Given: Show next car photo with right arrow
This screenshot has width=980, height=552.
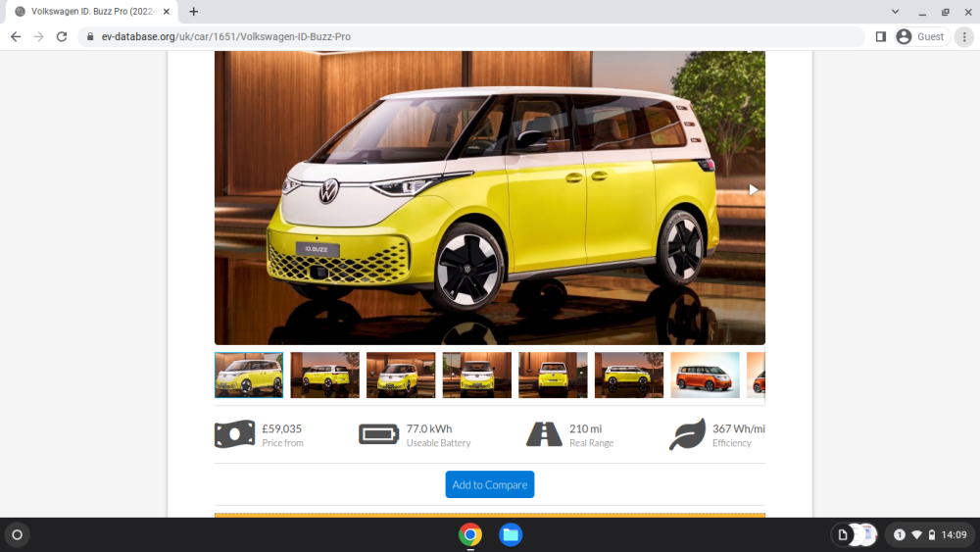Looking at the screenshot, I should coord(753,189).
